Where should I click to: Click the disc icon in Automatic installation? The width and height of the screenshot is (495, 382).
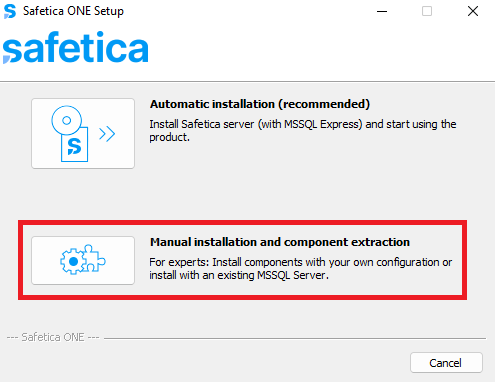(66, 120)
